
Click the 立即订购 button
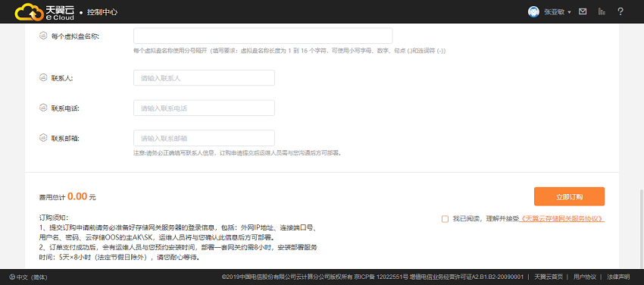point(569,196)
